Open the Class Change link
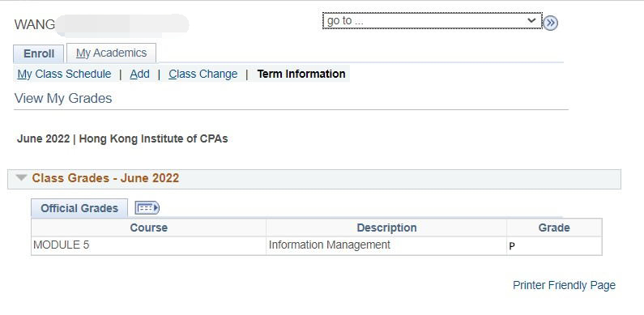The width and height of the screenshot is (644, 315). (x=203, y=74)
